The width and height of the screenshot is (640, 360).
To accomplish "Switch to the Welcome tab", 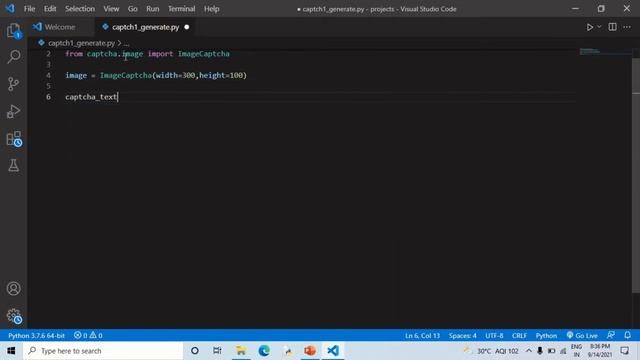I will coord(61,27).
